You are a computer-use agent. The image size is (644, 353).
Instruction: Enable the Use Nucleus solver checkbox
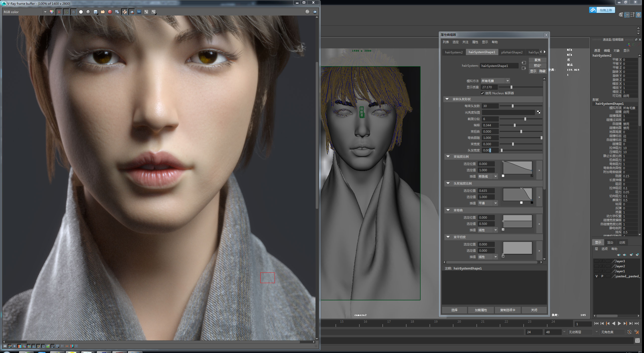click(482, 93)
